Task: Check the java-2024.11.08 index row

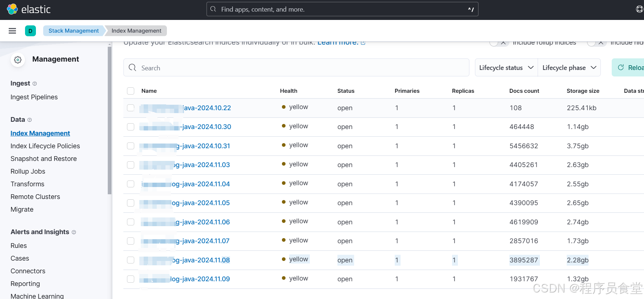Action: [x=131, y=260]
